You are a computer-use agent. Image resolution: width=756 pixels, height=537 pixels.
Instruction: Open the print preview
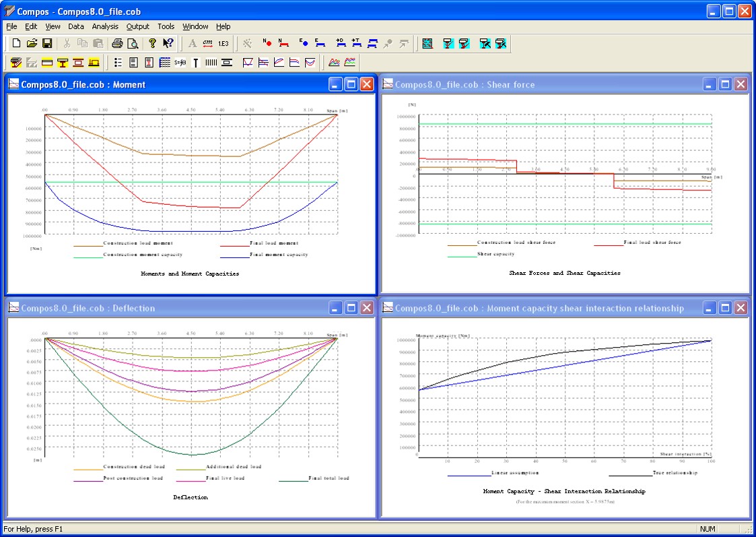pyautogui.click(x=133, y=43)
